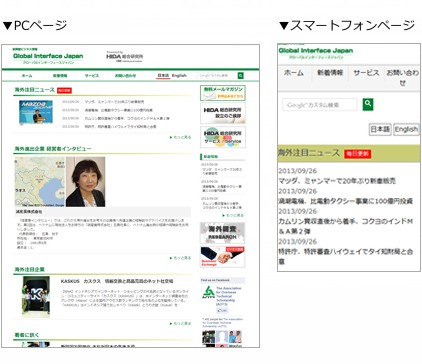Switch language to English in PC header
This screenshot has width=422, height=364.
179,76
